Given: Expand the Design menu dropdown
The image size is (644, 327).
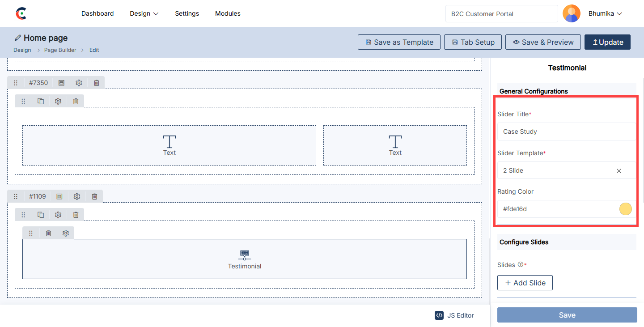Looking at the screenshot, I should 144,13.
